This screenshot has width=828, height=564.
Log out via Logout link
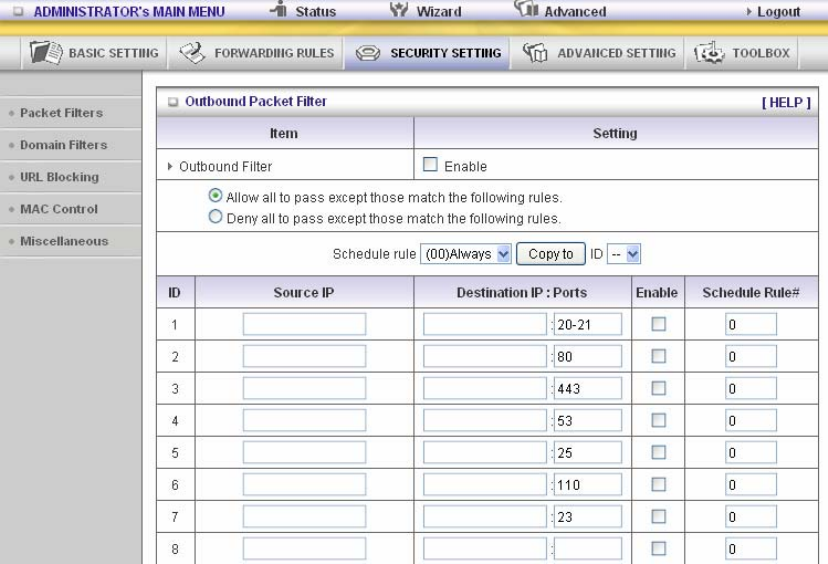pyautogui.click(x=779, y=12)
